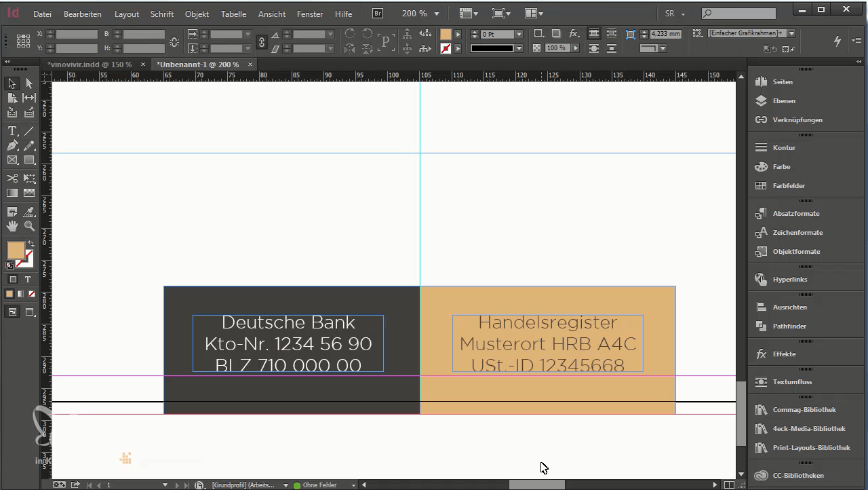
Task: Open the Seiten panel
Action: (782, 81)
